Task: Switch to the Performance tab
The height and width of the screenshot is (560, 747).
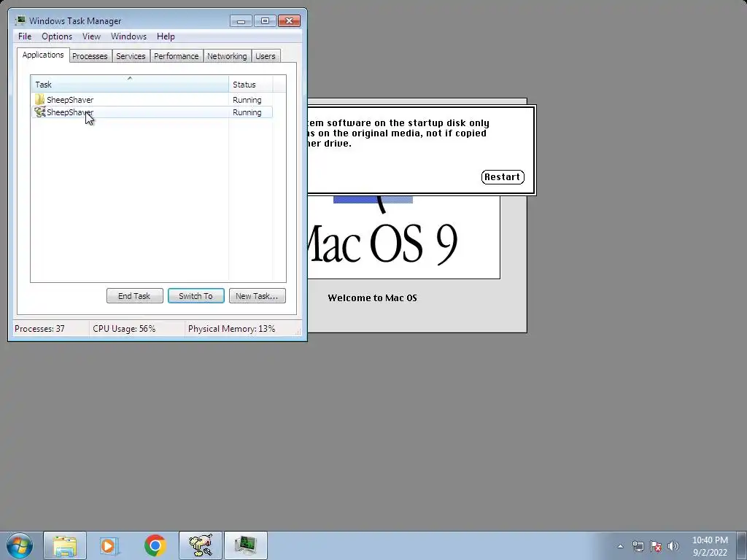Action: tap(177, 56)
